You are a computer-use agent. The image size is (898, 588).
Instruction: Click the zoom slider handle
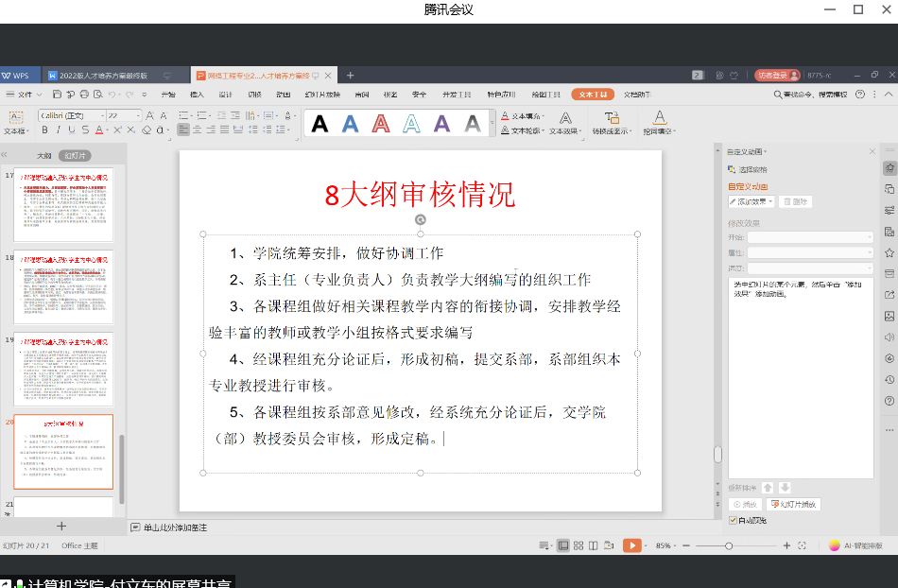(729, 545)
